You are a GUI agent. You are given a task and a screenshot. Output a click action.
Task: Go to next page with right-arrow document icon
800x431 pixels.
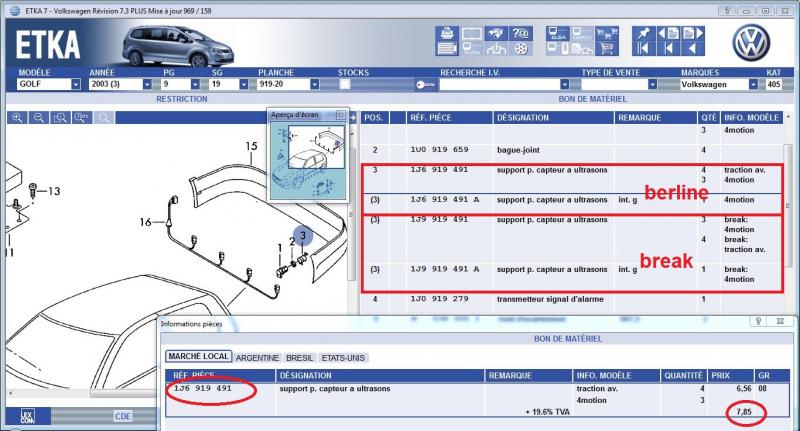click(x=693, y=33)
